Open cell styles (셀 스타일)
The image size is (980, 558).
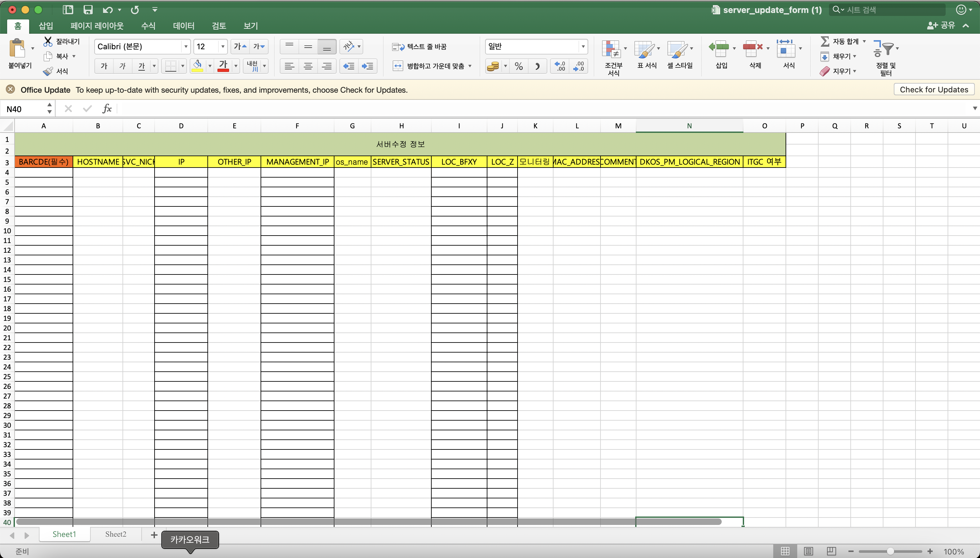(x=680, y=54)
